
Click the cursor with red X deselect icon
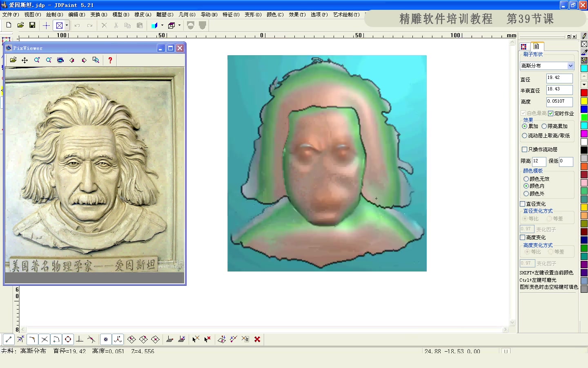tap(207, 339)
